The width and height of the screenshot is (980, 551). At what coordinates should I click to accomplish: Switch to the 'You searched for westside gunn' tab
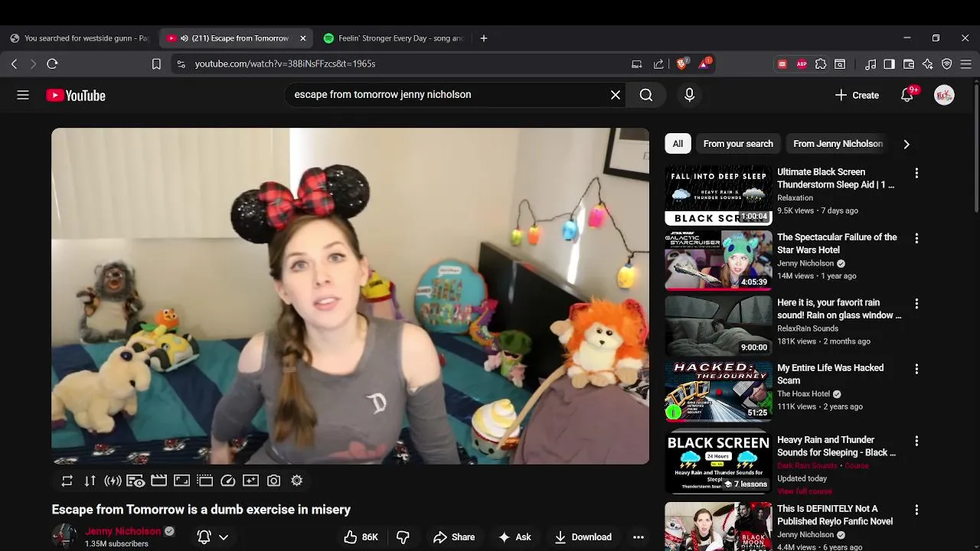pos(79,38)
